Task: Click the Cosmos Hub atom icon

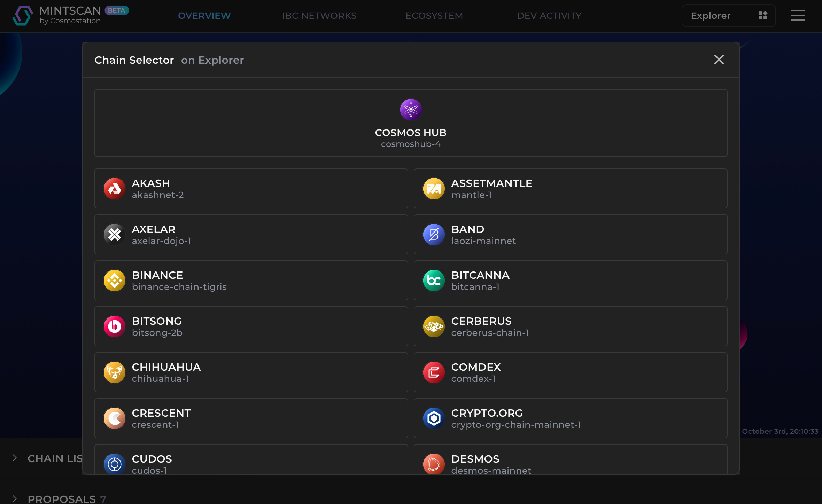Action: tap(411, 110)
